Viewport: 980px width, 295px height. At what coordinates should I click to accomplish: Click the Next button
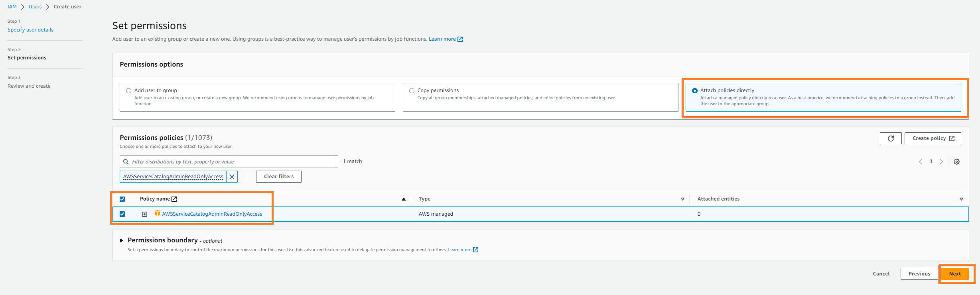(955, 274)
